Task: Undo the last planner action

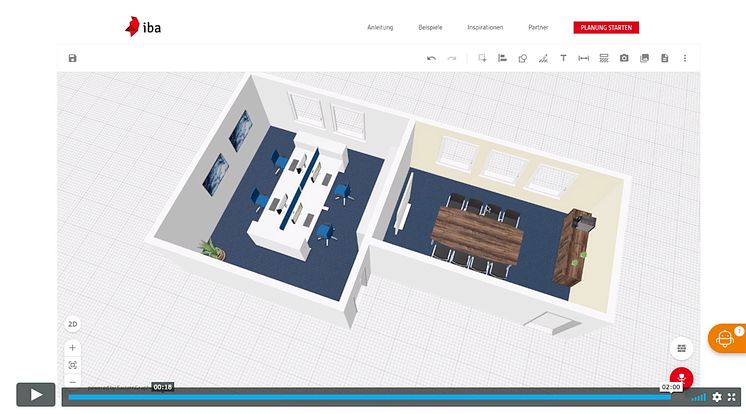Action: coord(432,58)
